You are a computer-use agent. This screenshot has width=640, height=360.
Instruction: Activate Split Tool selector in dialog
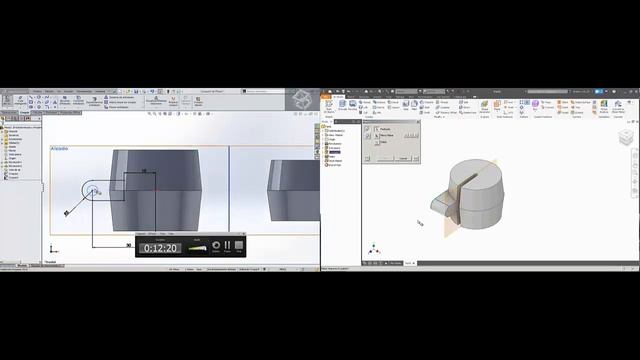(377, 129)
